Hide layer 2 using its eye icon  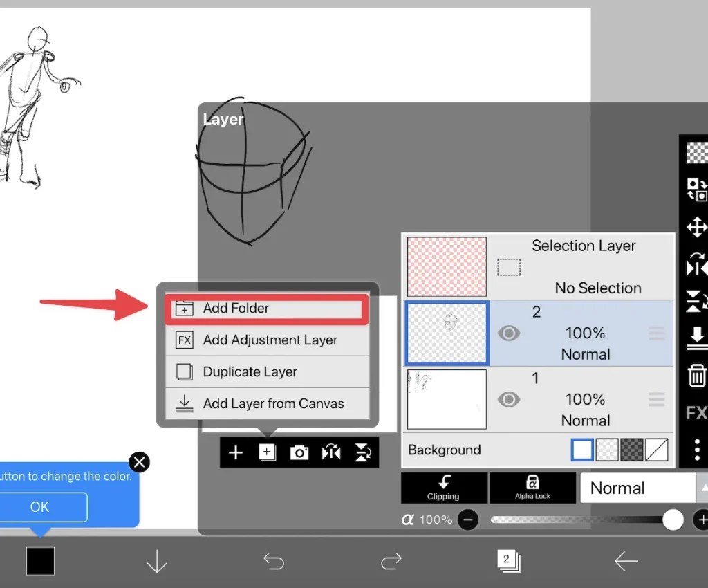(x=510, y=333)
